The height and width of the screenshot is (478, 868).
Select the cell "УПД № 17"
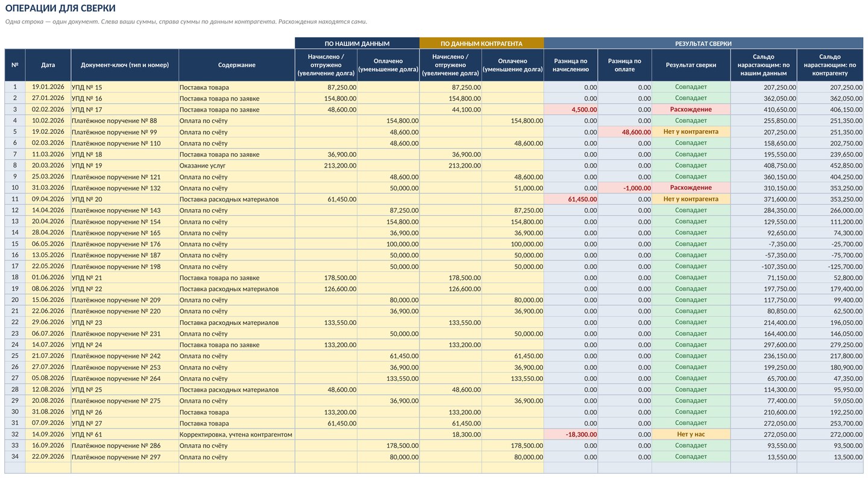coord(125,110)
